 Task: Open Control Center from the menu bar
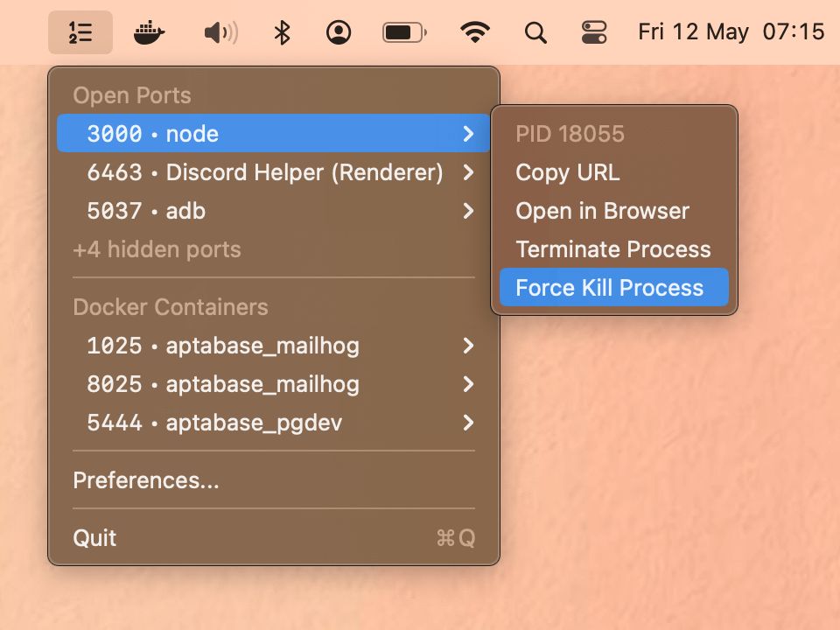coord(594,31)
